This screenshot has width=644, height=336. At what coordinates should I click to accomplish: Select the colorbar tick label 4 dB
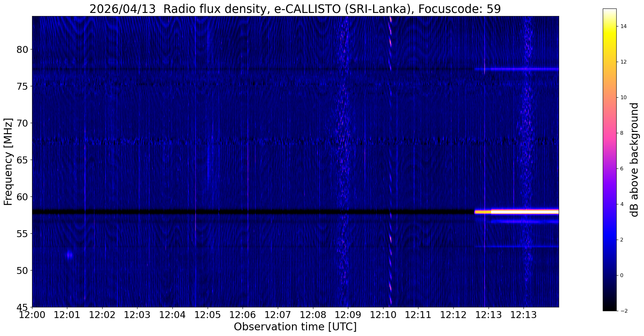(622, 204)
